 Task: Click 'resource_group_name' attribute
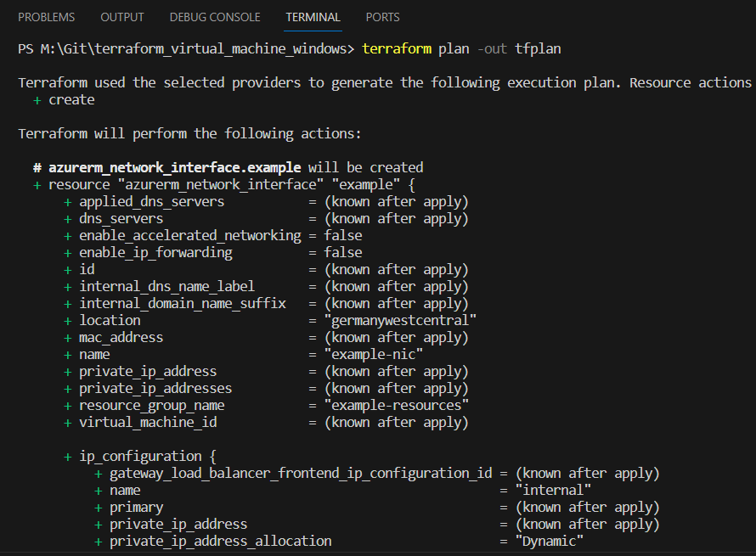152,406
